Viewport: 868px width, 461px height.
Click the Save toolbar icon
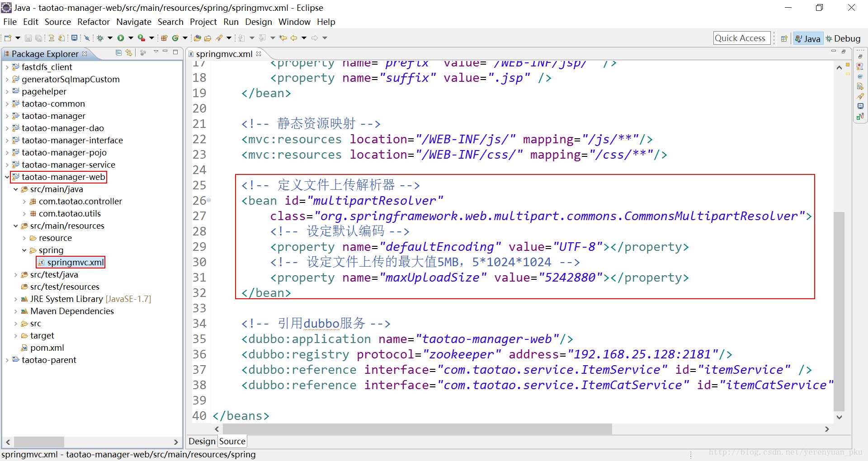[x=28, y=38]
